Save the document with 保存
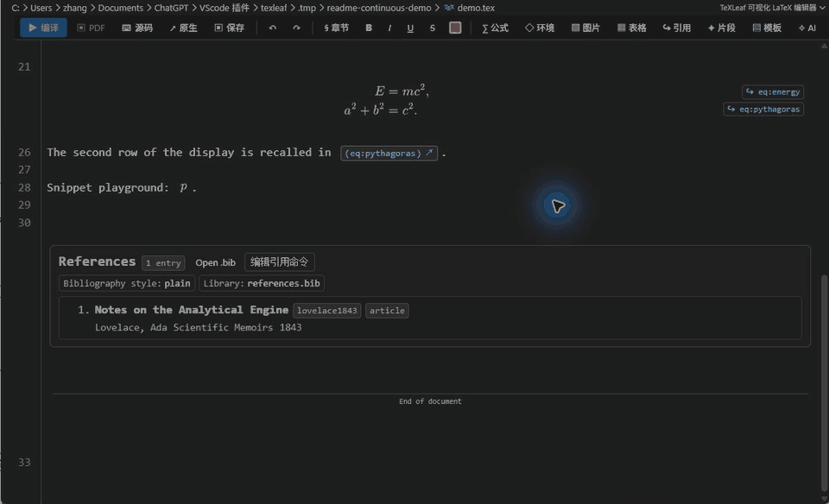 (230, 28)
